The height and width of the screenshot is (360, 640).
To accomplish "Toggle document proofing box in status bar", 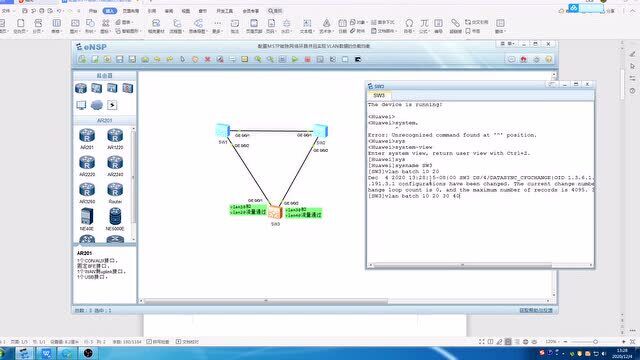I will pyautogui.click(x=187, y=342).
